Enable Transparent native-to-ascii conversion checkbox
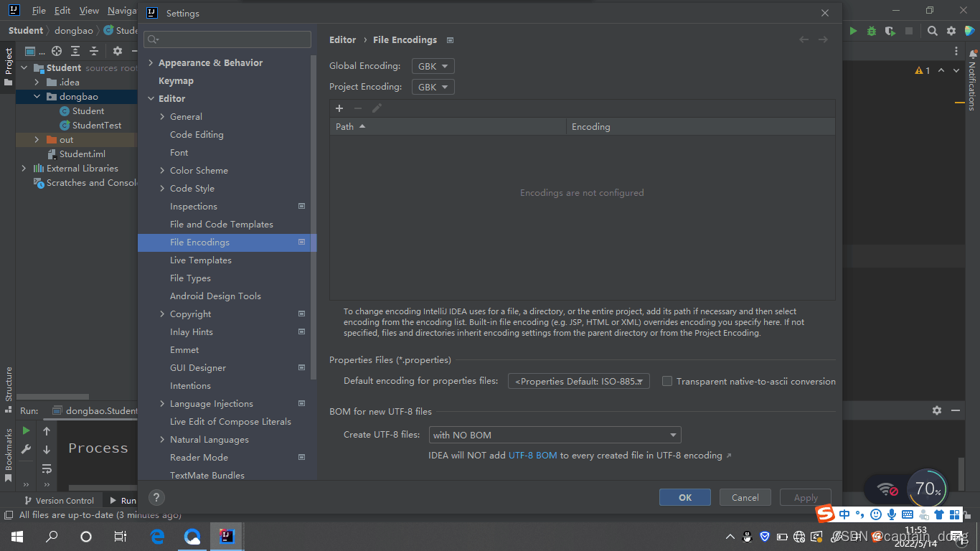980x551 pixels. 667,382
